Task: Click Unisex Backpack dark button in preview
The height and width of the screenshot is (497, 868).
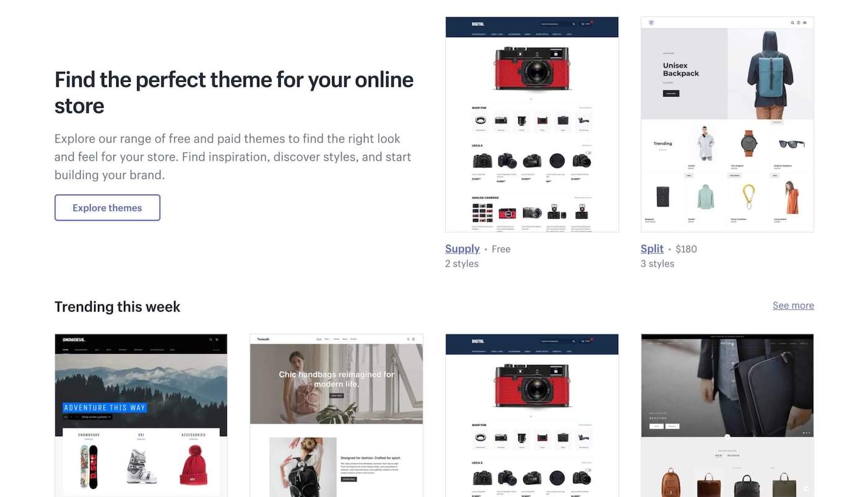Action: (671, 94)
